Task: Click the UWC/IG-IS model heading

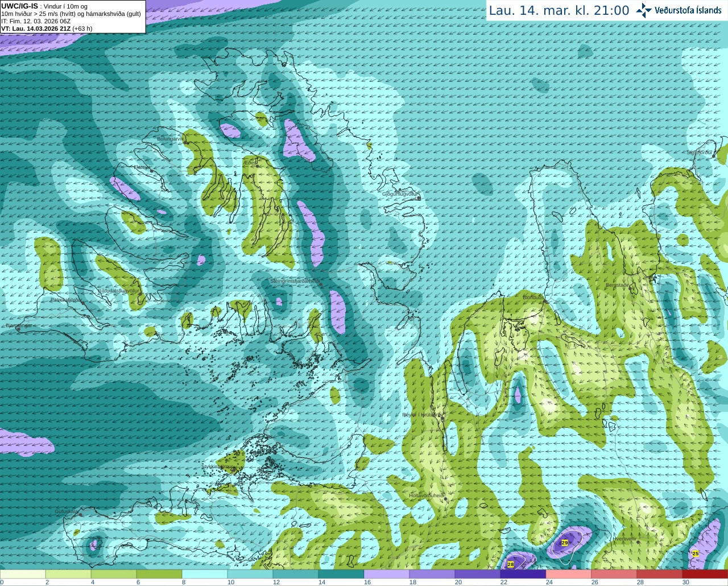Action: pos(19,6)
